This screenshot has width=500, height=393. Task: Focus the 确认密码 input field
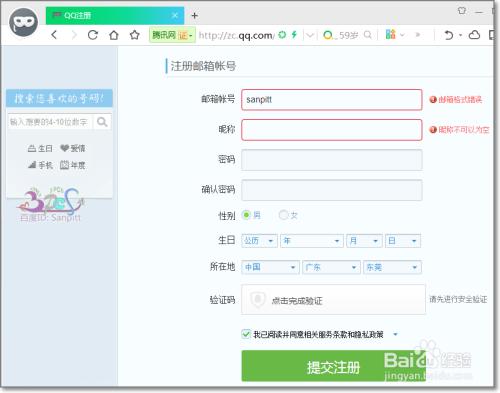point(332,190)
